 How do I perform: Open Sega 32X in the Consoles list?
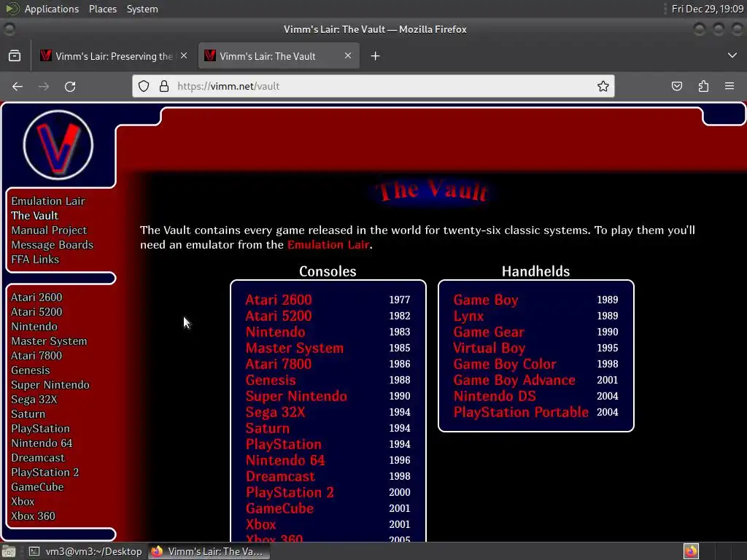tap(275, 412)
